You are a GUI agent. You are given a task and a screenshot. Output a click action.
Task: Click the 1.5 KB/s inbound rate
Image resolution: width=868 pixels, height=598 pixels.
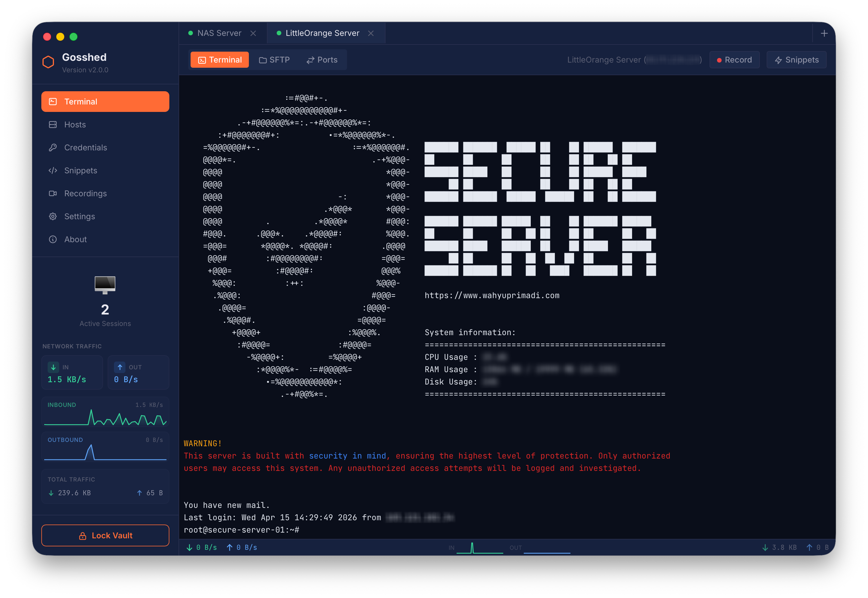[67, 380]
